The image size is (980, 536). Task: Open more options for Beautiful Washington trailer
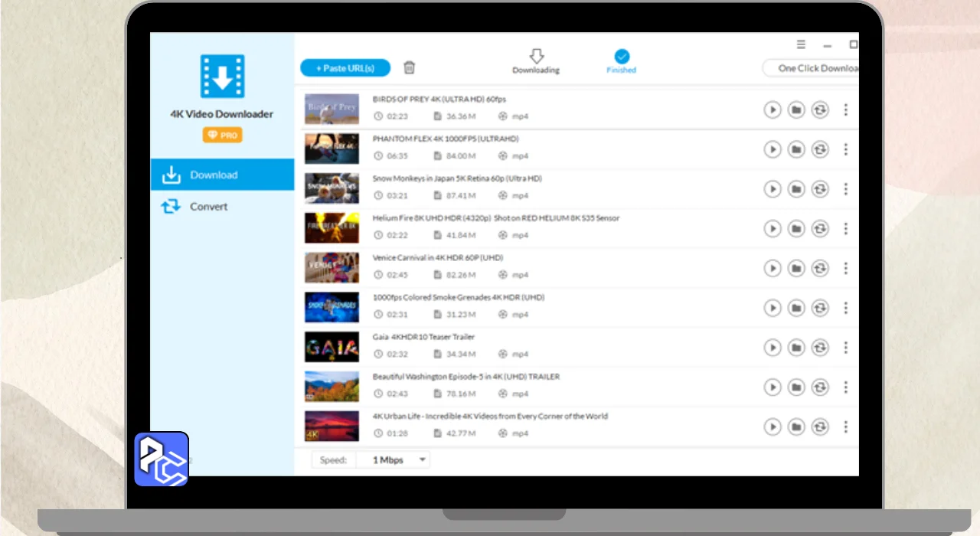pos(845,387)
